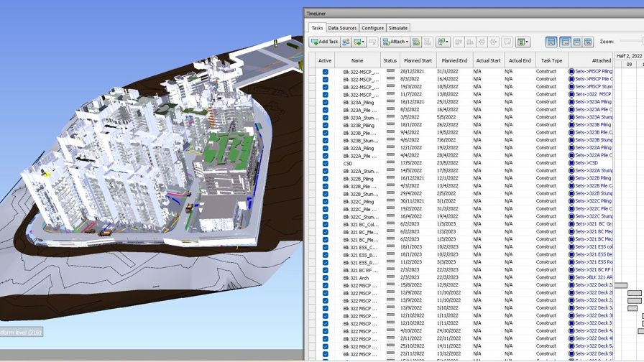Click the Add Comment icon
The width and height of the screenshot is (644, 362).
(x=507, y=42)
